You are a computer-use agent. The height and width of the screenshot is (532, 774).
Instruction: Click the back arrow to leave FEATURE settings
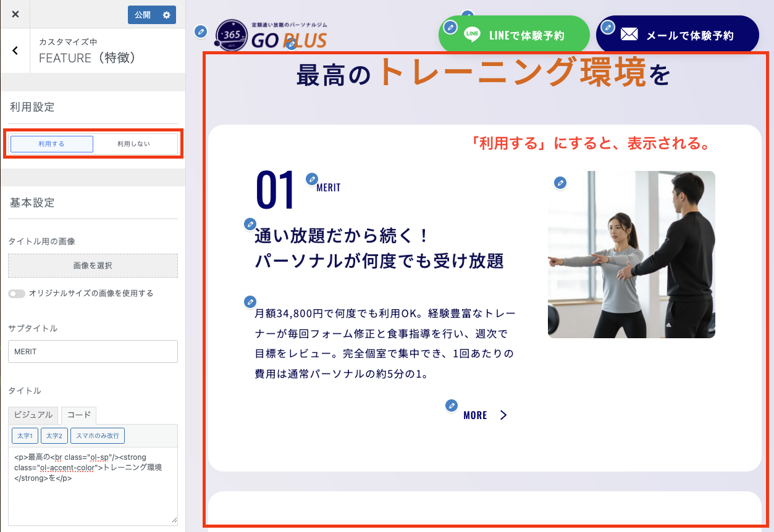15,50
